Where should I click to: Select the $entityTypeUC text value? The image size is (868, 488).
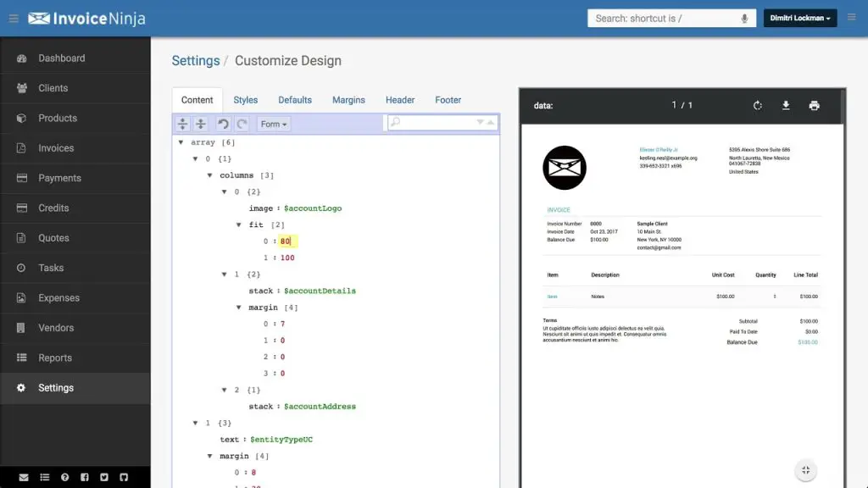(x=281, y=440)
